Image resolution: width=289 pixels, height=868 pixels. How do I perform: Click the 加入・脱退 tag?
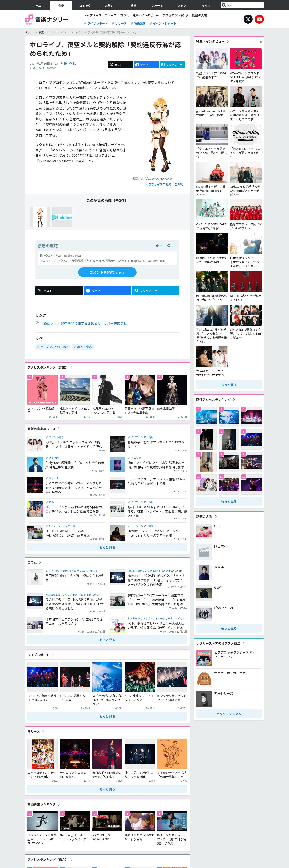[x=83, y=347]
